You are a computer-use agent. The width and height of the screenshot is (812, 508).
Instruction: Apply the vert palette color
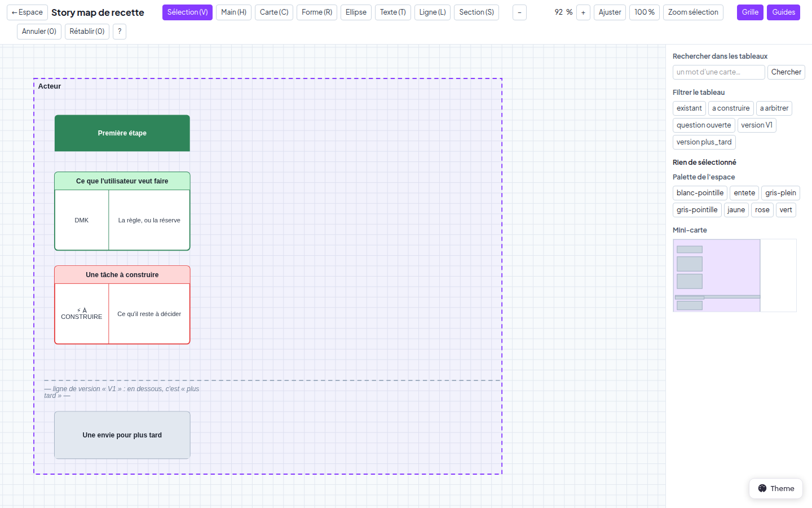pos(785,210)
